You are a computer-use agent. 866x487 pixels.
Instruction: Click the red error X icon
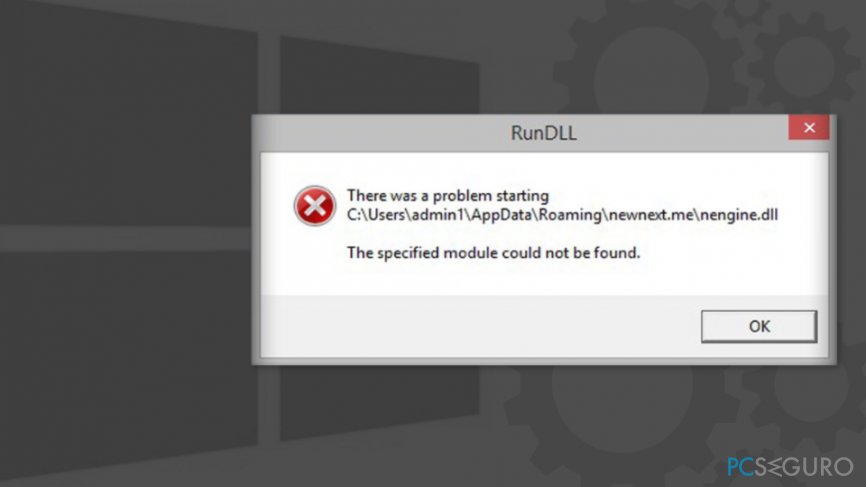coord(315,206)
